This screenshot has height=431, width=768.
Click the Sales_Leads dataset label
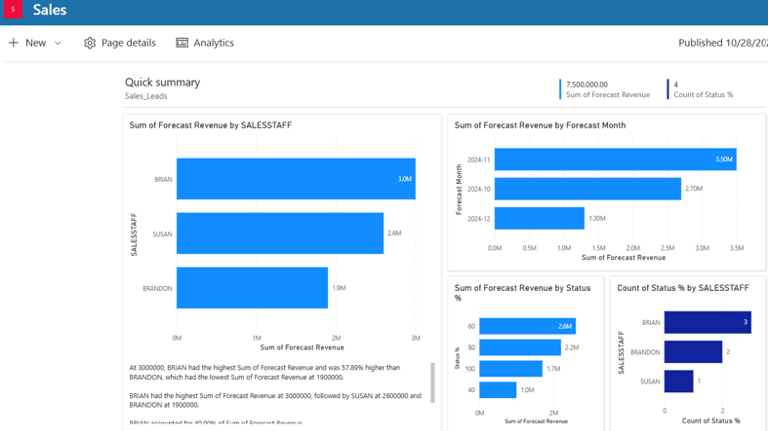tap(146, 96)
